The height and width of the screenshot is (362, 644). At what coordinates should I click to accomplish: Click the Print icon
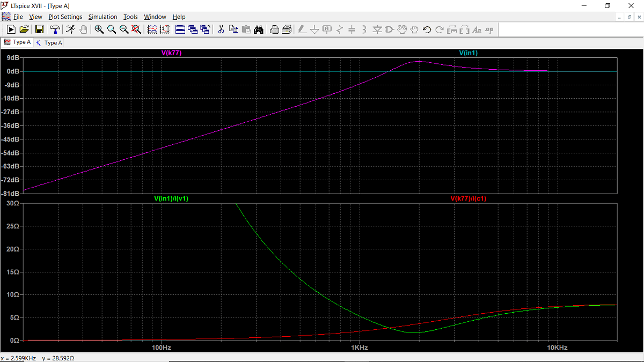tap(287, 29)
